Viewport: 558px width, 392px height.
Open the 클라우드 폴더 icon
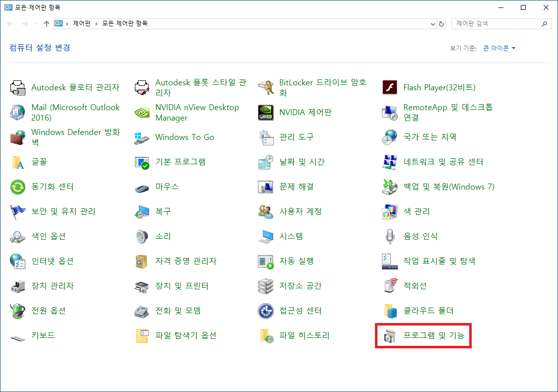coord(390,311)
